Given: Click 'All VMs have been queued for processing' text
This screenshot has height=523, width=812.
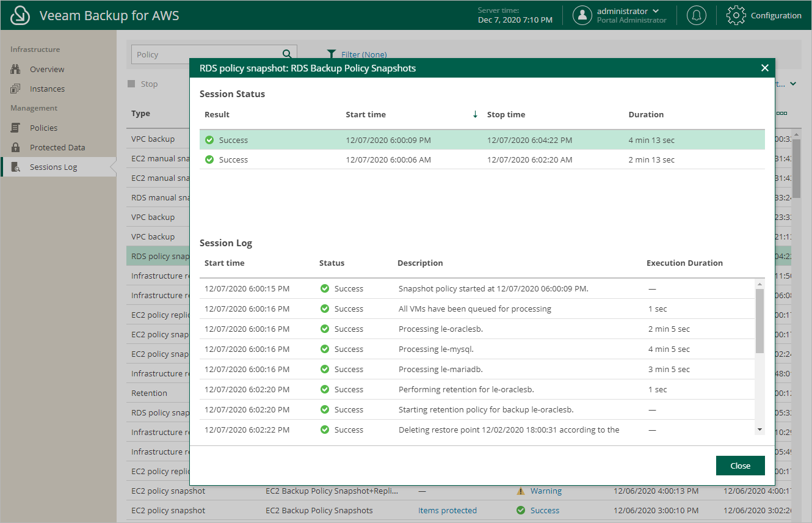Looking at the screenshot, I should (x=475, y=309).
